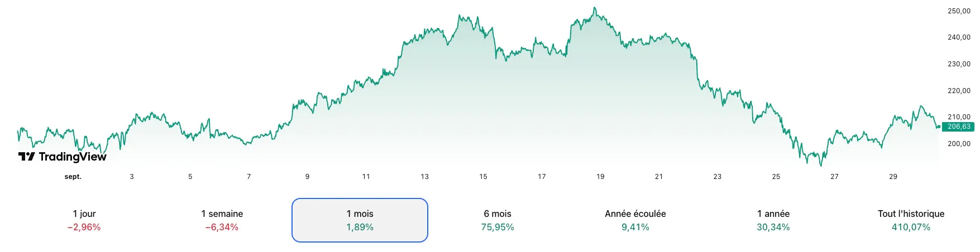
Task: Show the 6 mois performance range
Action: pyautogui.click(x=497, y=220)
